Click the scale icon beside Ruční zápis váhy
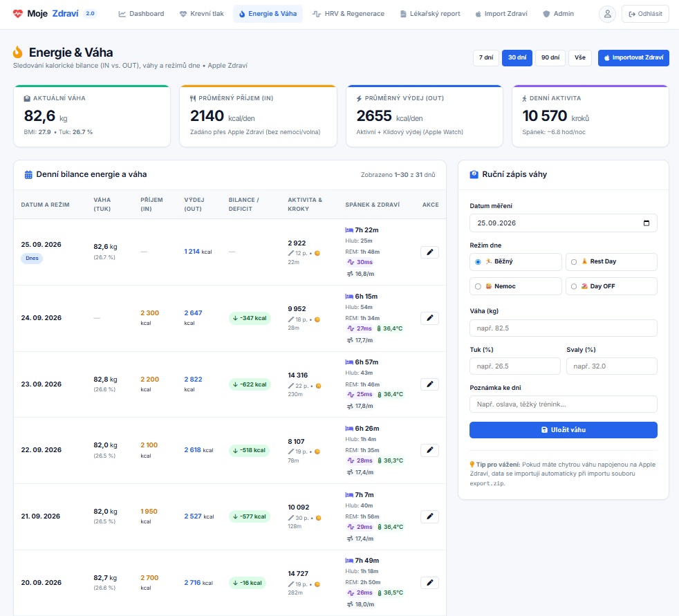Viewport: 679px width, 616px height. (474, 174)
